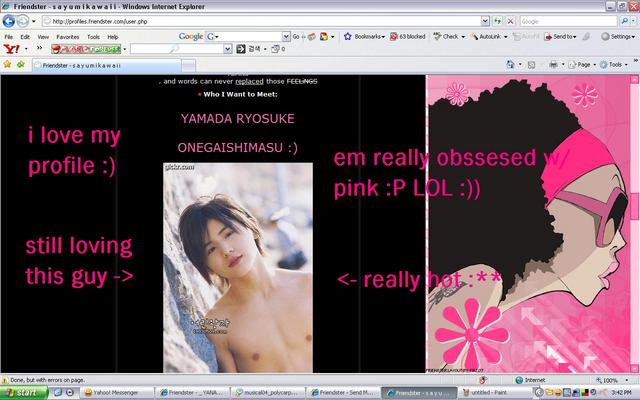Switch to the Friendster - Send M... taskbar window

343,393
